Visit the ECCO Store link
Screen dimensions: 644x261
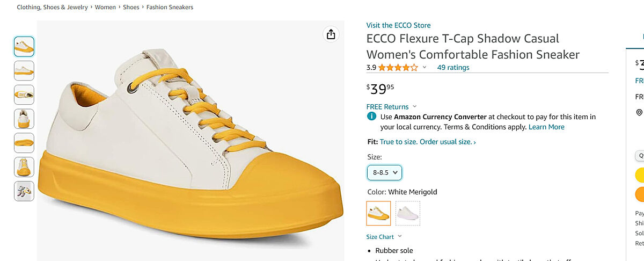(398, 25)
